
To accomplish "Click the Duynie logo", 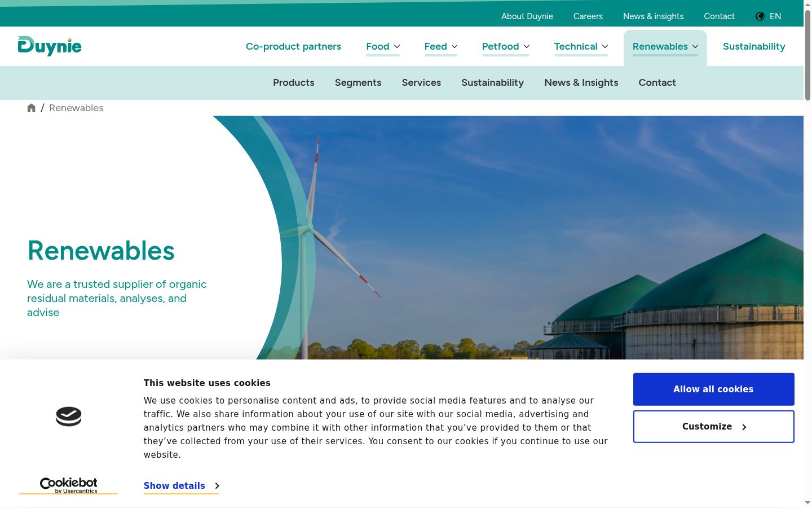I will click(x=50, y=46).
